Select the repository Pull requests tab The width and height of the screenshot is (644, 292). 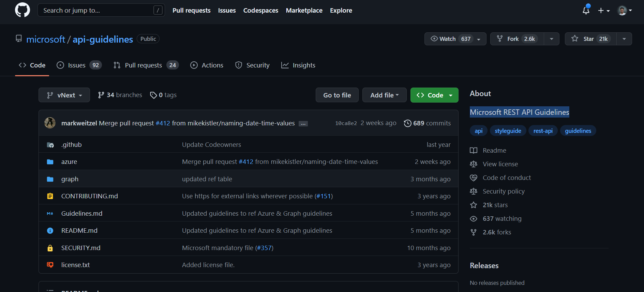146,65
